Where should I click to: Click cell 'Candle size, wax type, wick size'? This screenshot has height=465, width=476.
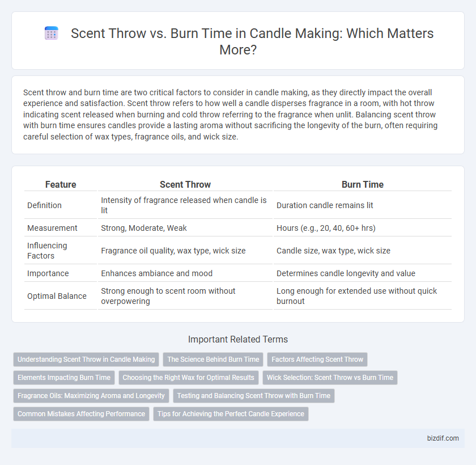(363, 251)
